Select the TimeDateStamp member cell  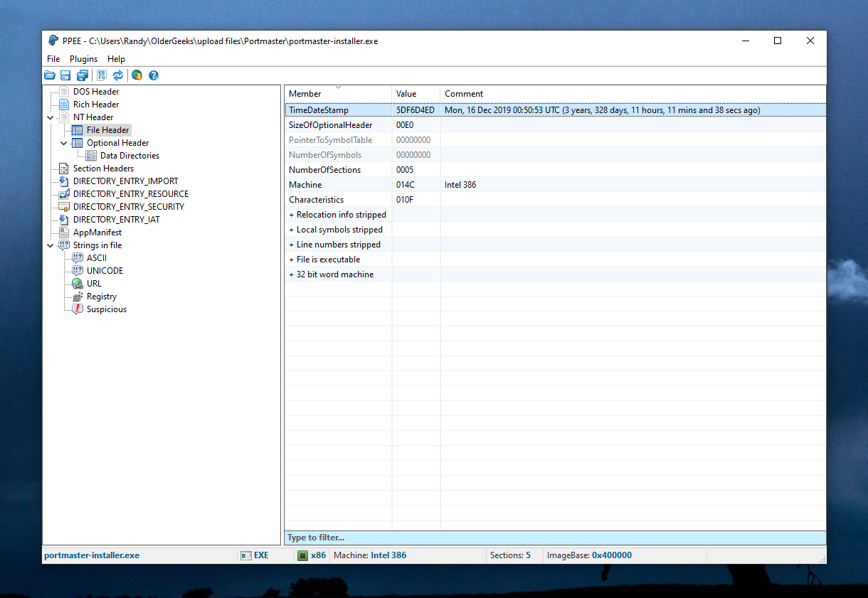coord(339,110)
